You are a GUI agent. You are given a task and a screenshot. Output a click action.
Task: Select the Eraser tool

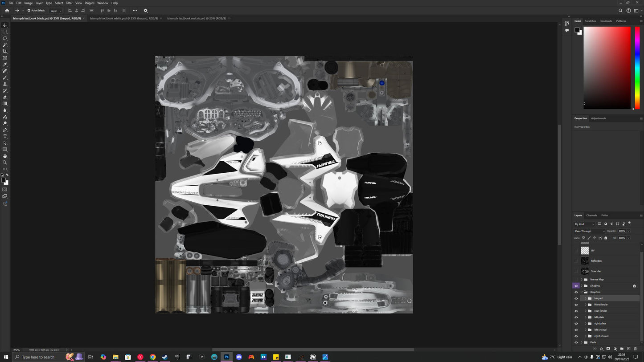5,97
